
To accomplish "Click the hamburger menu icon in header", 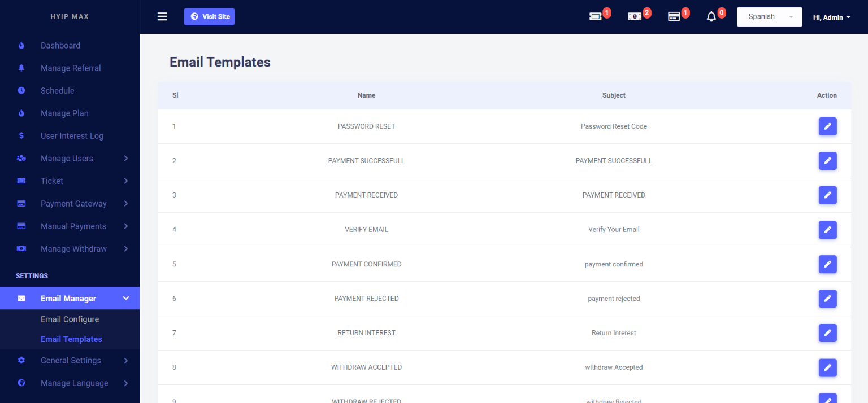I will pyautogui.click(x=162, y=17).
